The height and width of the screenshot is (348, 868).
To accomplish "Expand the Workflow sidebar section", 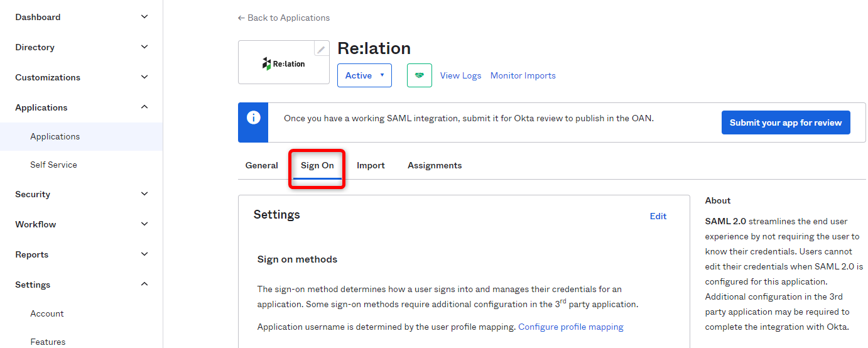I will (x=82, y=224).
